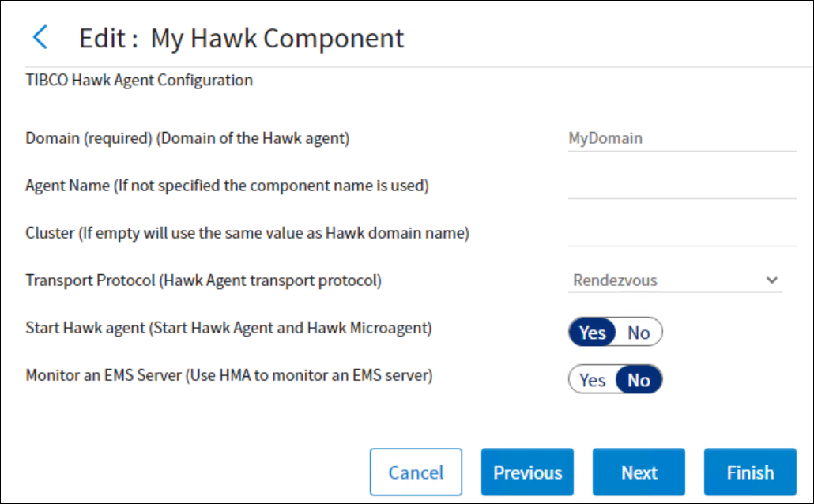This screenshot has width=814, height=504.
Task: Set Start Hawk agent to Yes
Action: [593, 333]
